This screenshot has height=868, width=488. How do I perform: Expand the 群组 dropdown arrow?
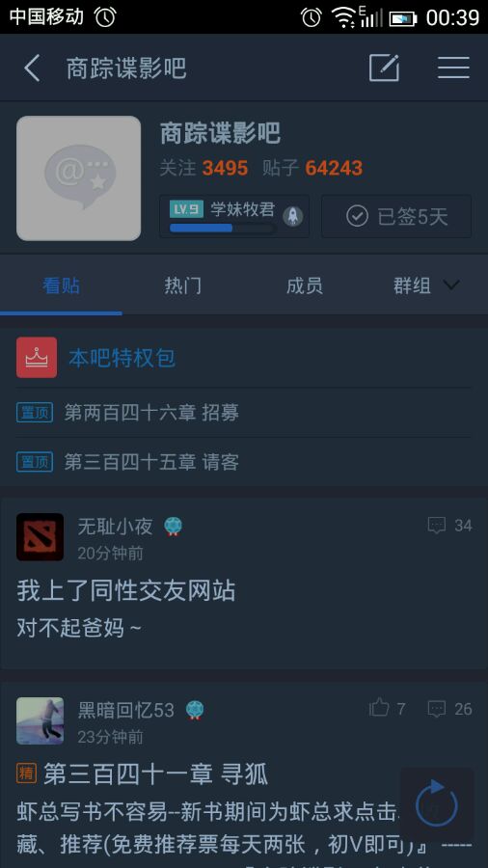pos(451,285)
